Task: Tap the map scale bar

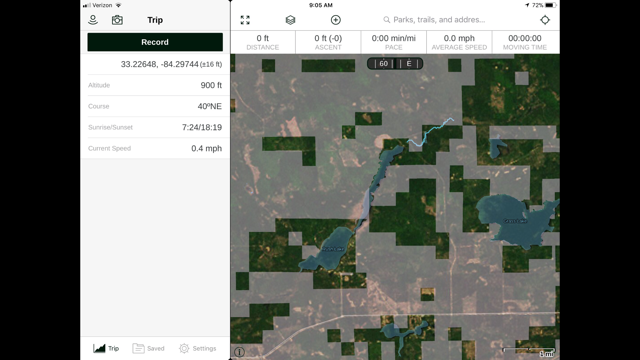Action: pyautogui.click(x=529, y=351)
